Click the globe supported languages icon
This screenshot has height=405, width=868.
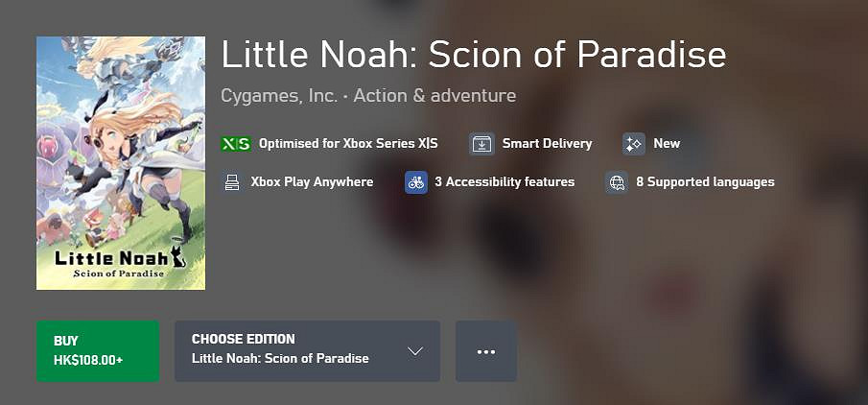(x=617, y=181)
